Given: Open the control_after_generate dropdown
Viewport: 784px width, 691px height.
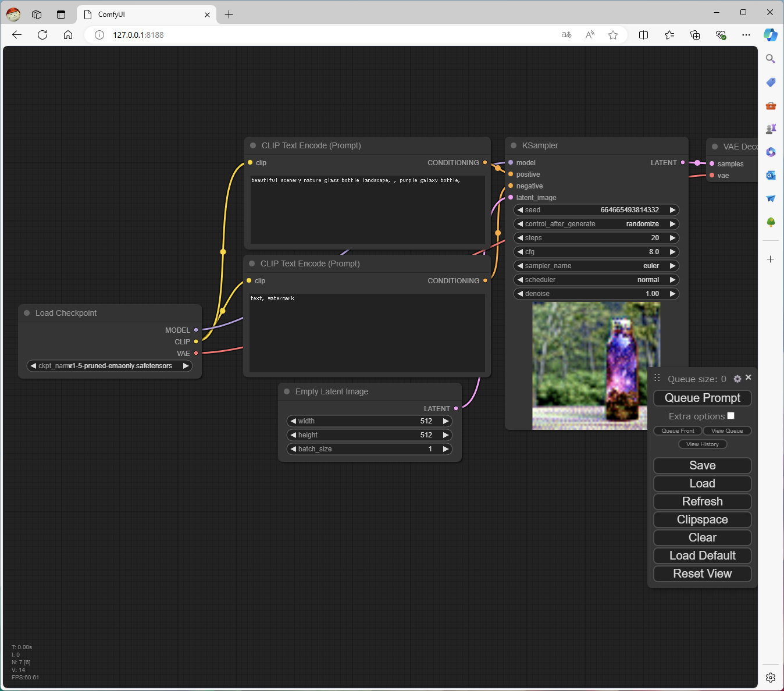Looking at the screenshot, I should [596, 224].
